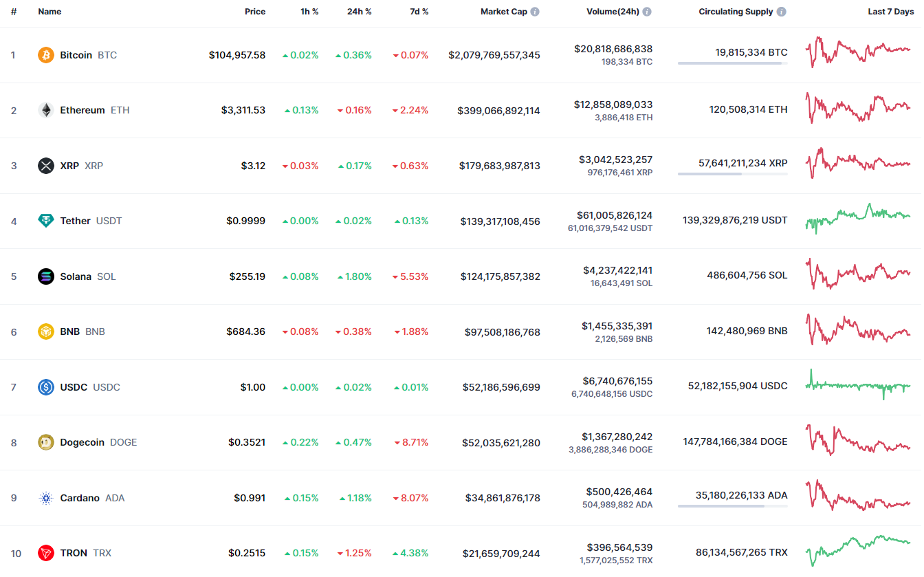
Task: Click the BNB coin logo
Action: coord(46,331)
